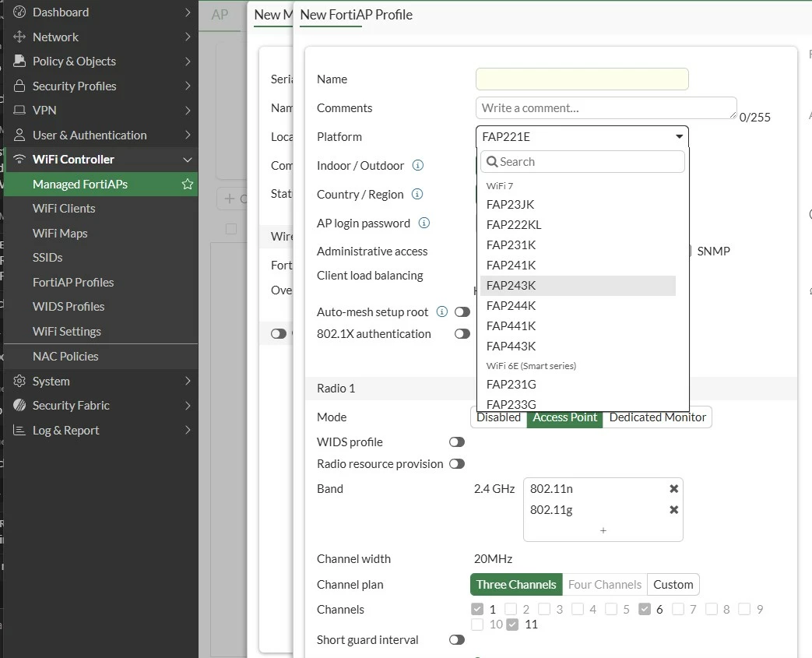This screenshot has width=812, height=658.
Task: Expand the System submenu chevron
Action: (188, 381)
